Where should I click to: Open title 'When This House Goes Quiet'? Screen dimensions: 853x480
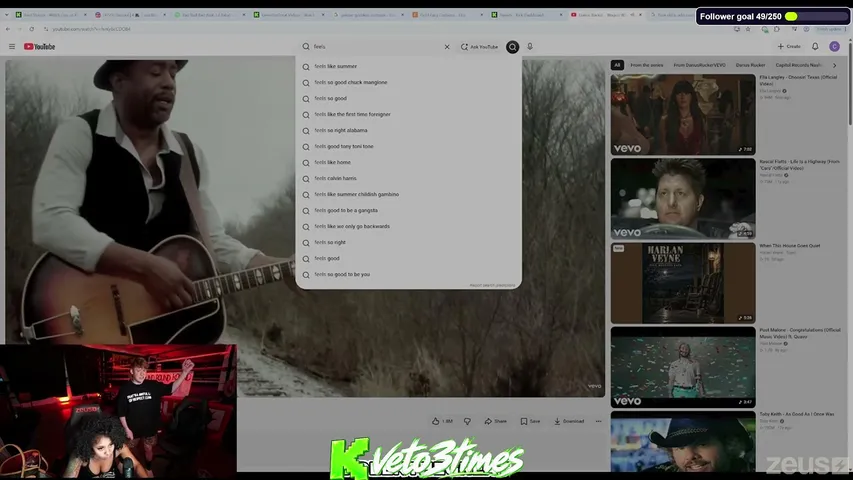point(789,246)
